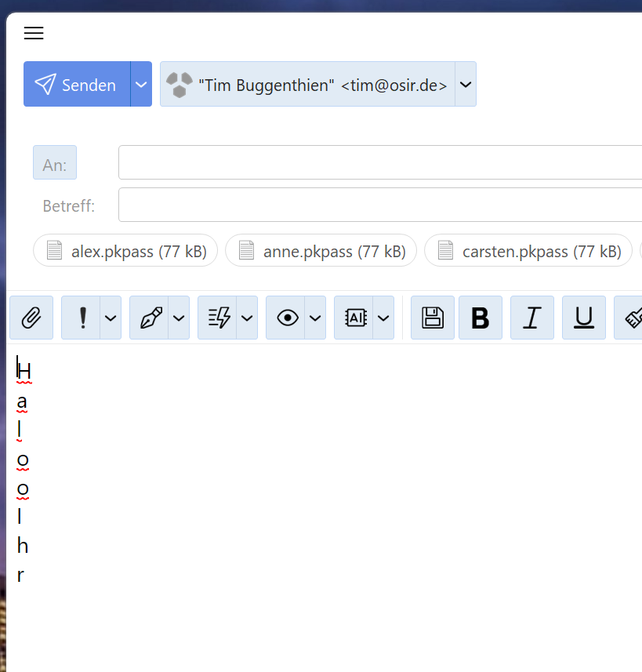Expand dropdown next to AI icon

click(x=383, y=318)
